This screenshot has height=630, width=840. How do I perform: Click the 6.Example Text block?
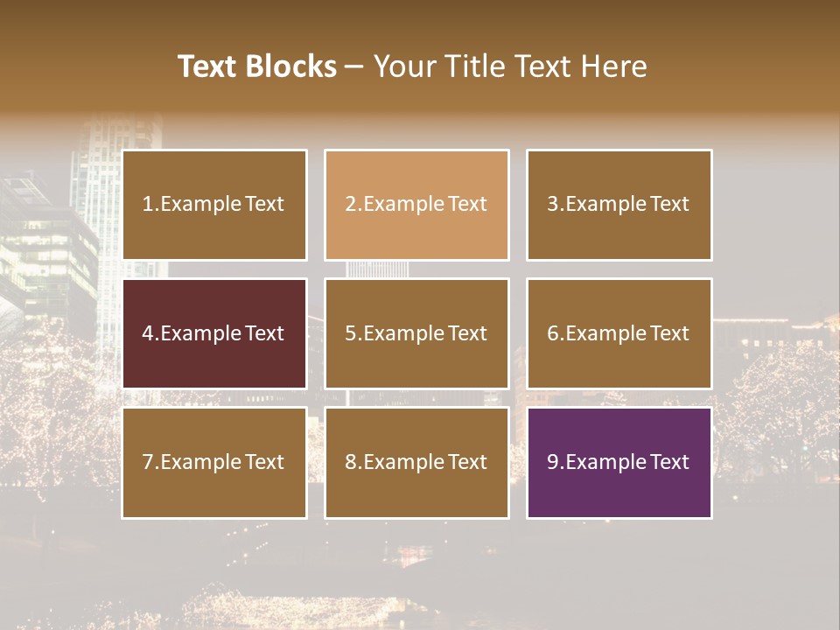(619, 333)
